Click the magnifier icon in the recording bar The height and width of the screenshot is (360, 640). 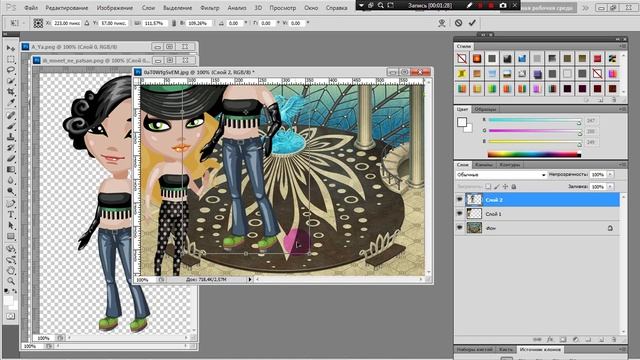coord(380,5)
